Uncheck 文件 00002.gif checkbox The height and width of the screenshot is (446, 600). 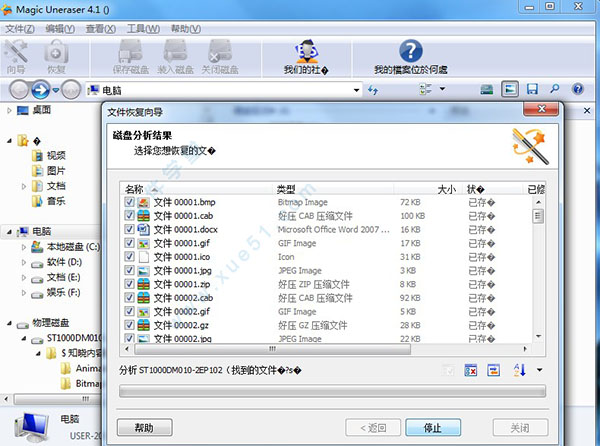[x=129, y=311]
